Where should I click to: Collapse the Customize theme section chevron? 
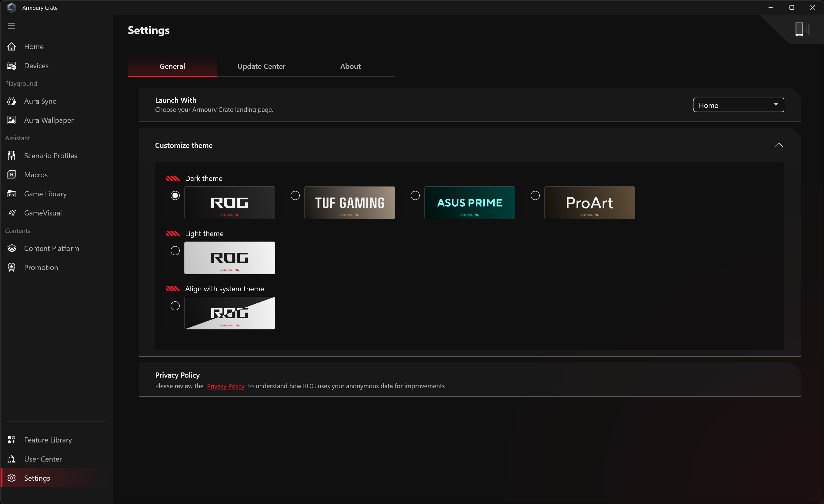point(779,145)
